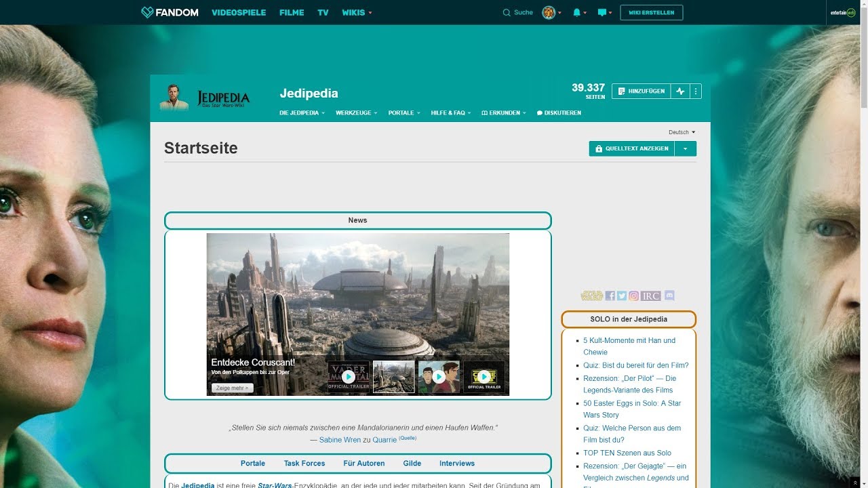
Task: Click the Jedipedia wiki logo
Action: 205,98
